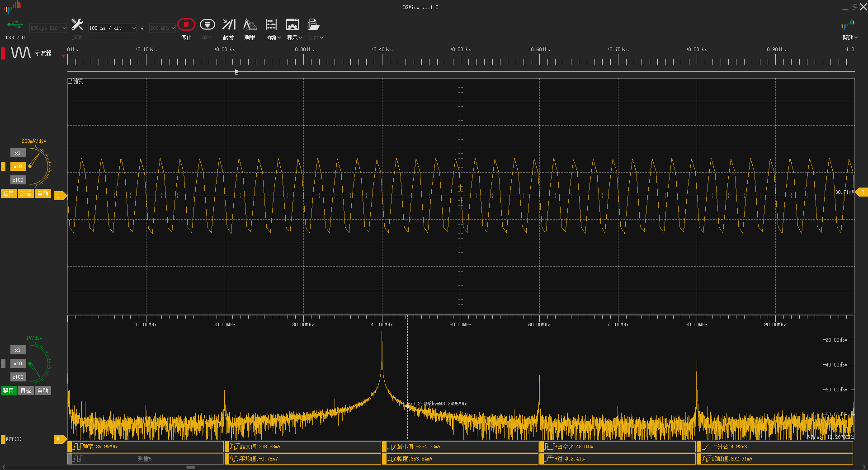This screenshot has height=470, width=868.
Task: Toggle channel 1 Auto (自动) button
Action: pyautogui.click(x=43, y=390)
